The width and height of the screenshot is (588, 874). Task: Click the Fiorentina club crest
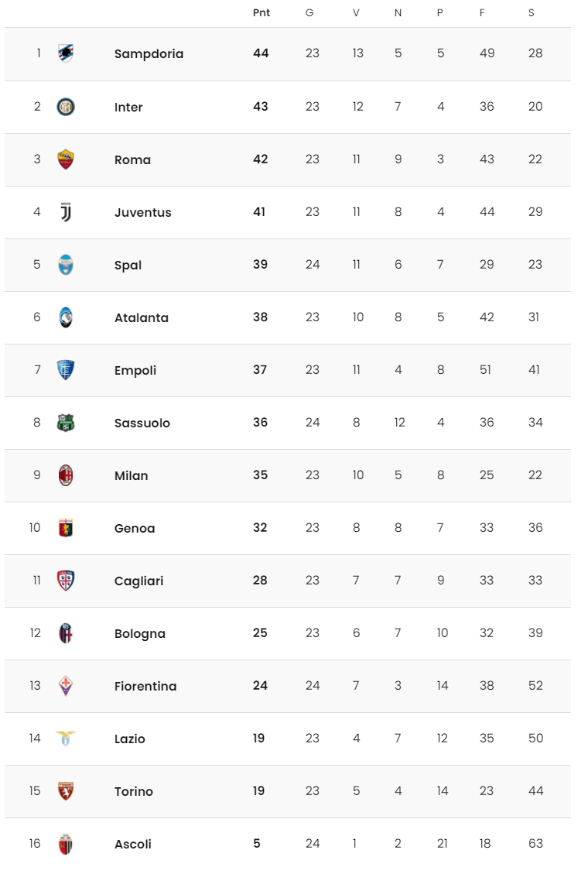point(66,686)
